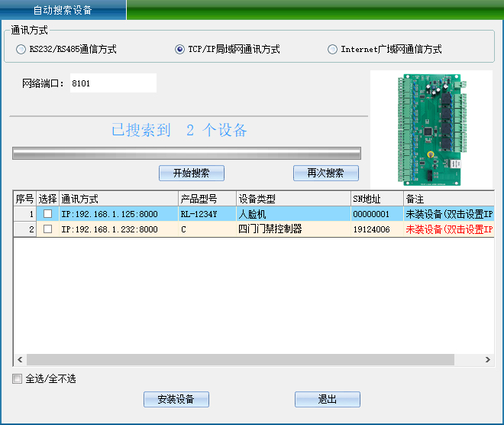
Task: Click the 再次搜索 button
Action: coord(326,173)
